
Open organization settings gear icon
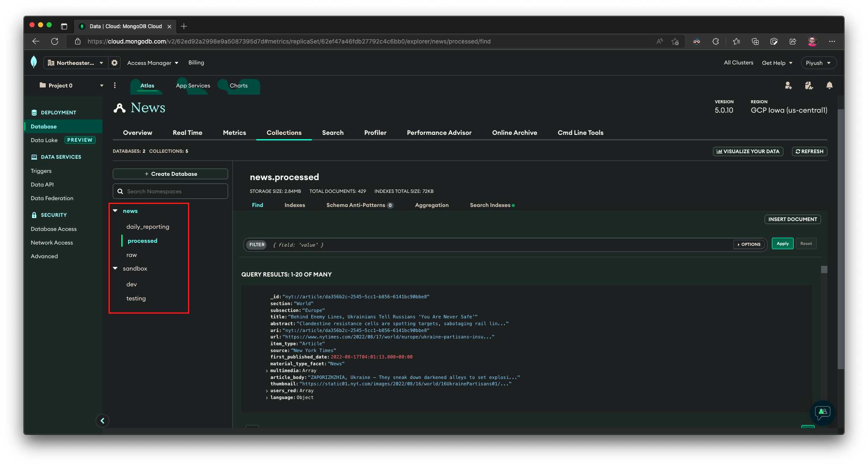click(x=114, y=63)
